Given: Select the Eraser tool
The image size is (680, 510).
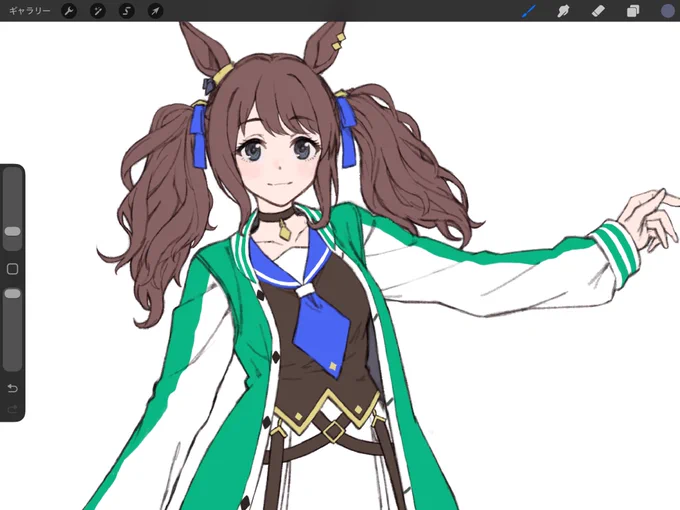Looking at the screenshot, I should click(x=598, y=11).
